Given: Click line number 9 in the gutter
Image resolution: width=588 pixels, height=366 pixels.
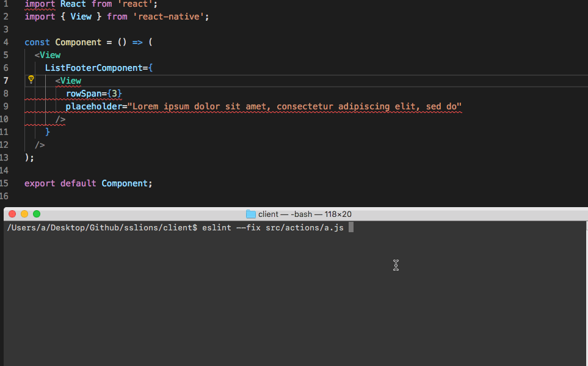Looking at the screenshot, I should [5, 106].
